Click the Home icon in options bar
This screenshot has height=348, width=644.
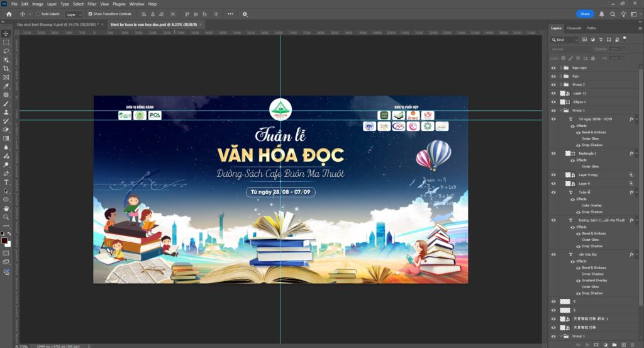pos(9,14)
